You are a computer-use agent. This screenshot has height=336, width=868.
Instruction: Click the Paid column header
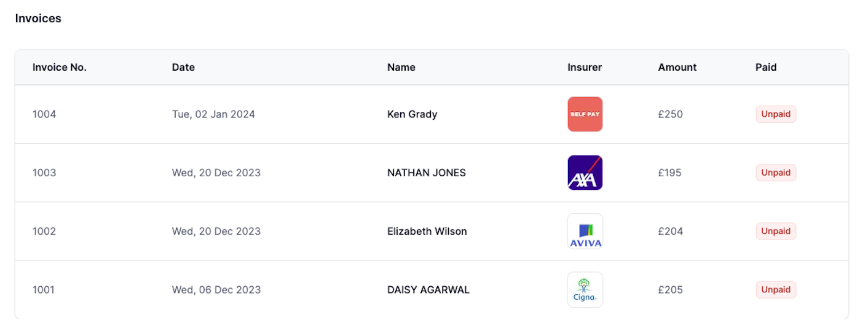pyautogui.click(x=766, y=68)
